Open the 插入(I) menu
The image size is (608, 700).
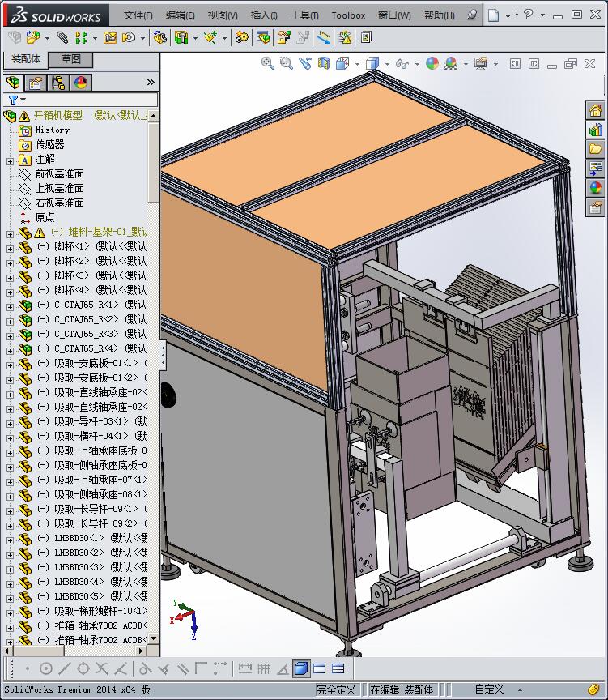coord(264,15)
